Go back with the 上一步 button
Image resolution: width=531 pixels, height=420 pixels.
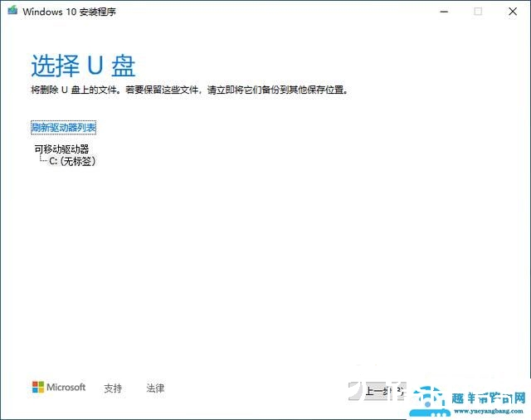(378, 391)
